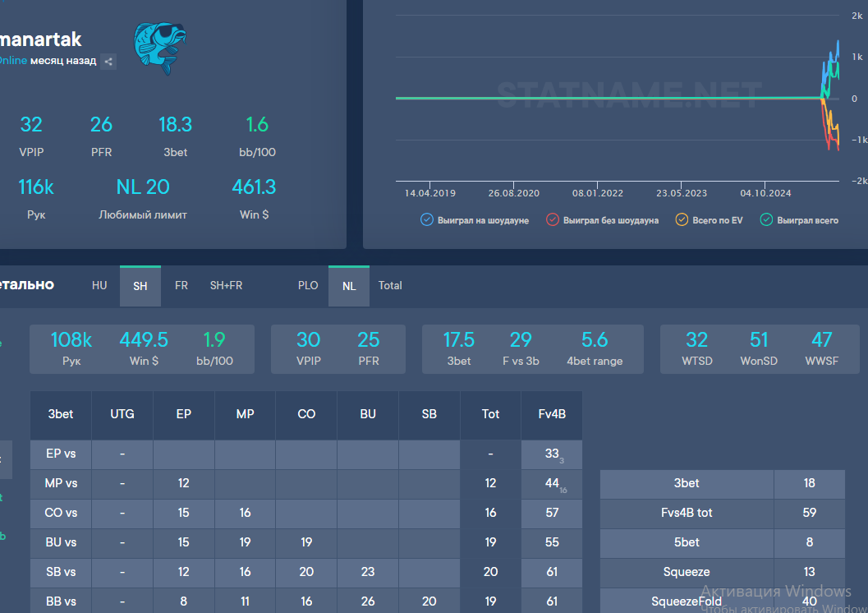Viewport: 868px width, 613px height.
Task: Click the 3bet table column header
Action: click(61, 414)
